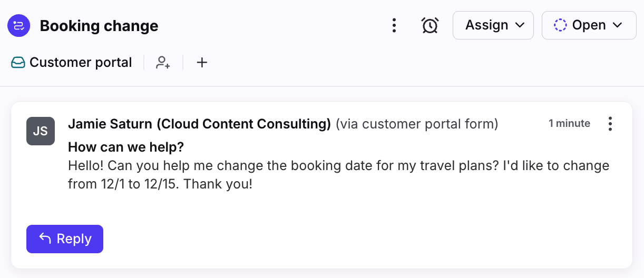Image resolution: width=644 pixels, height=278 pixels.
Task: Click the message body text
Action: click(339, 175)
